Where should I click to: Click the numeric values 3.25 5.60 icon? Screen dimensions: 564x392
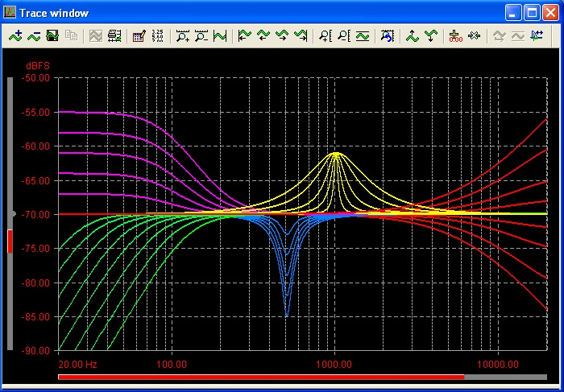pyautogui.click(x=158, y=35)
